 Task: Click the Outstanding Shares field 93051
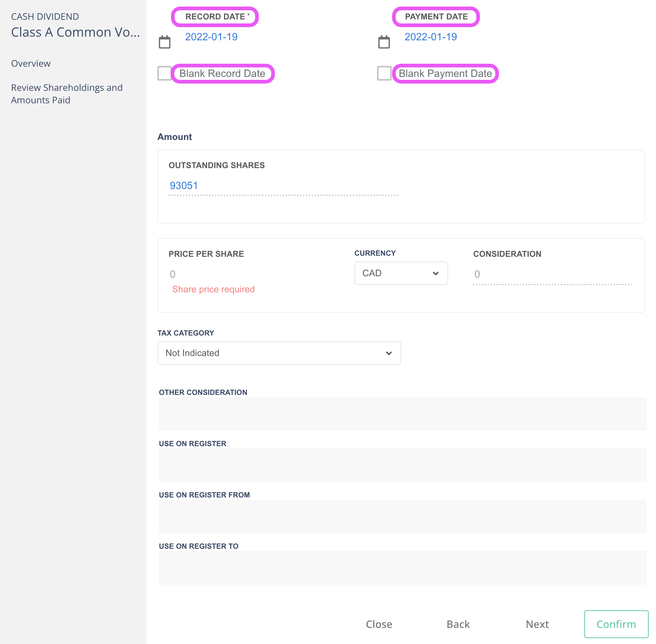(283, 186)
